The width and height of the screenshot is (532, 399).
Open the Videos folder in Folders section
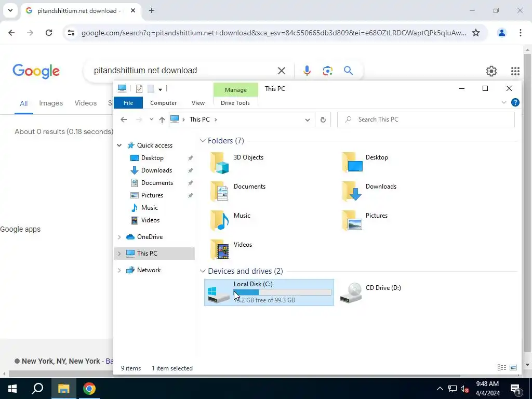point(219,250)
